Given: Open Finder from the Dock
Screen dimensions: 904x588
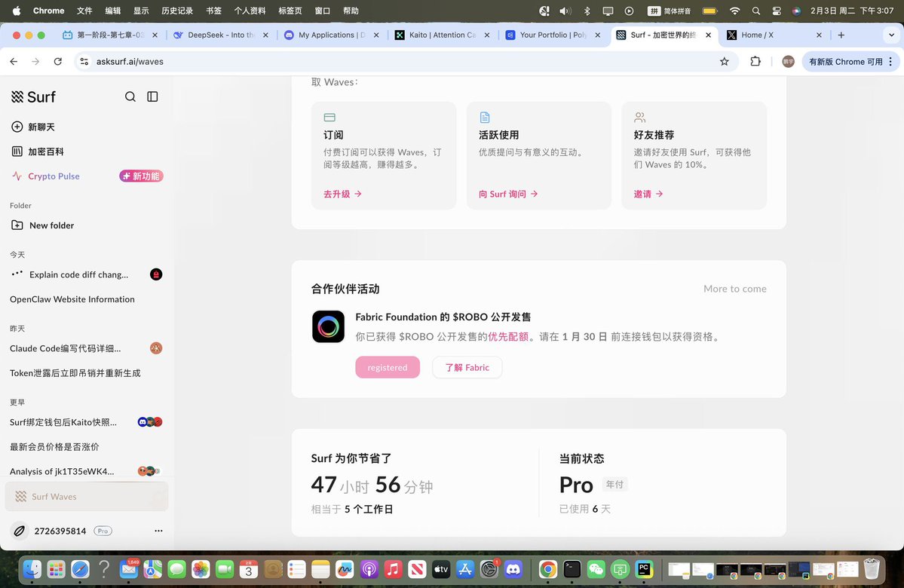Looking at the screenshot, I should click(x=32, y=570).
